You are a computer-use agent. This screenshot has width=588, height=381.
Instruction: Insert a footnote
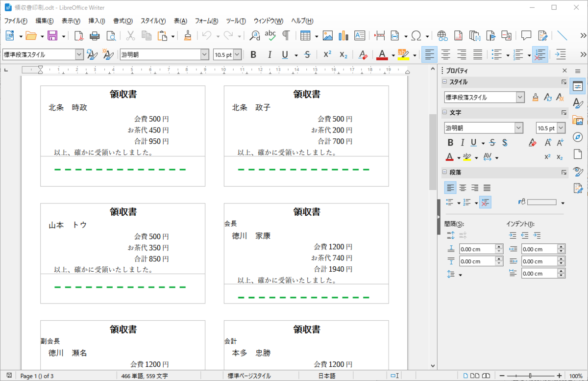click(x=458, y=35)
